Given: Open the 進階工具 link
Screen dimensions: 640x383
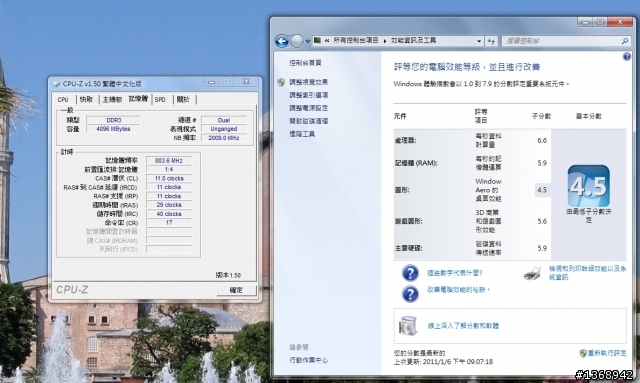Looking at the screenshot, I should (x=302, y=134).
